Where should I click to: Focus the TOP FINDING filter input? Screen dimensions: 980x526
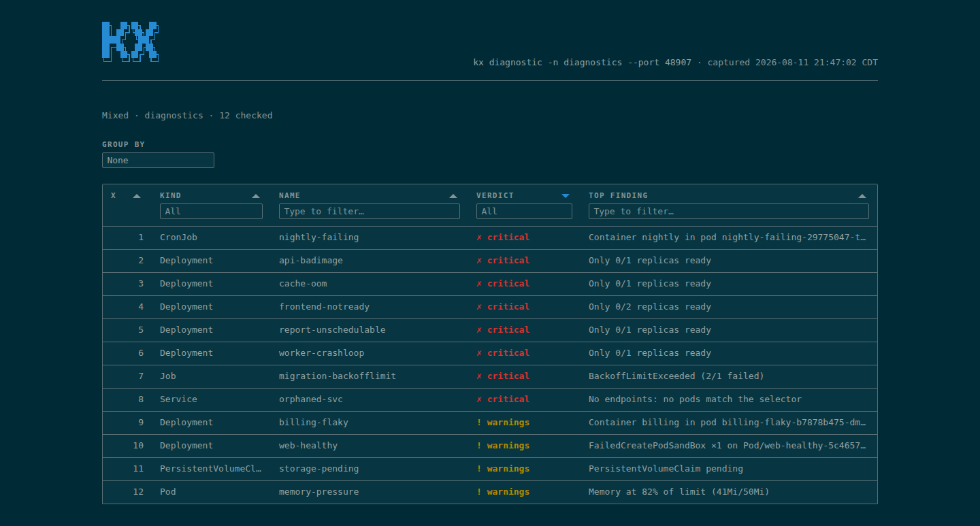[x=729, y=212]
